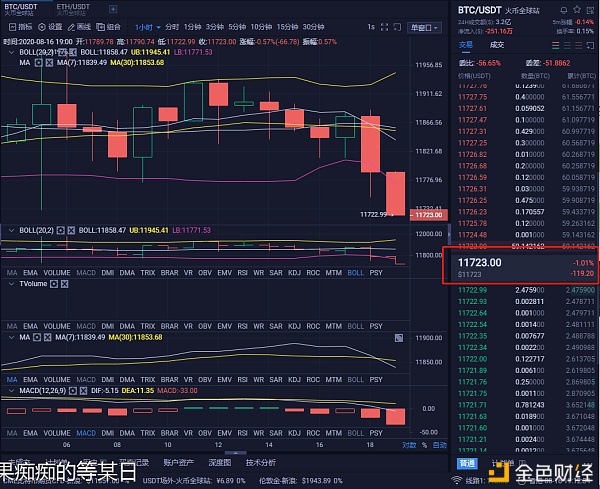Set price alert bell icon
600x489 pixels.
(563, 10)
